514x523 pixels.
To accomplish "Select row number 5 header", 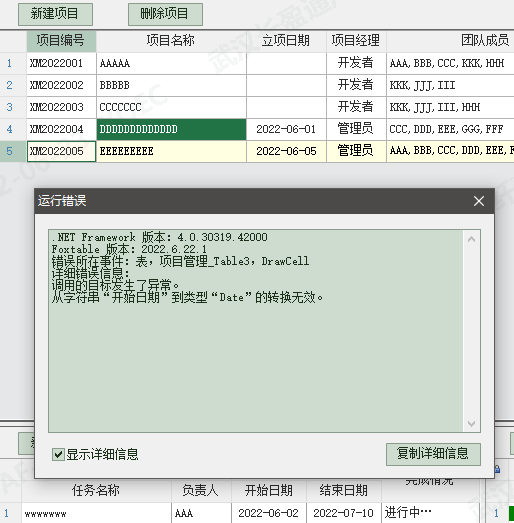I will (x=13, y=151).
